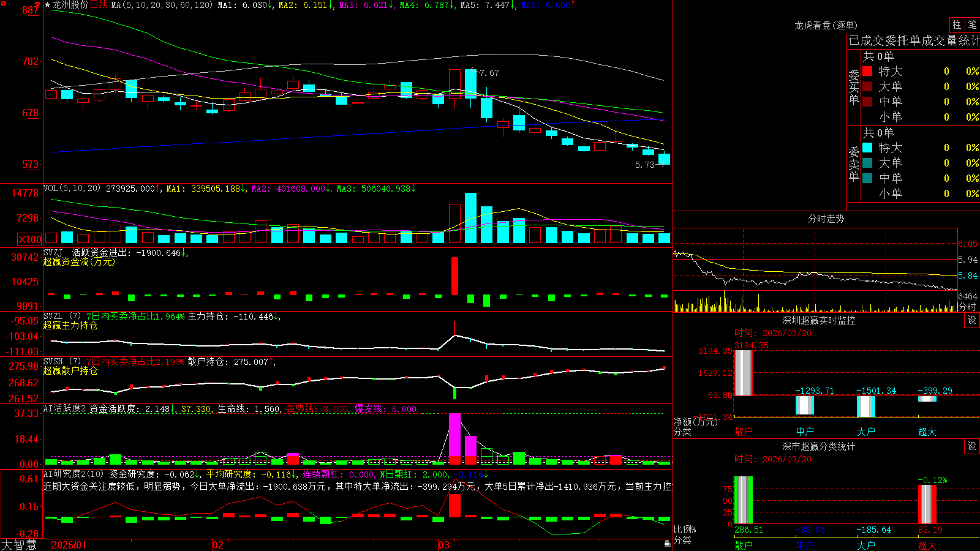The image size is (980, 551).
Task: Click the dark red 大单 buy-order swatch
Action: (x=867, y=86)
